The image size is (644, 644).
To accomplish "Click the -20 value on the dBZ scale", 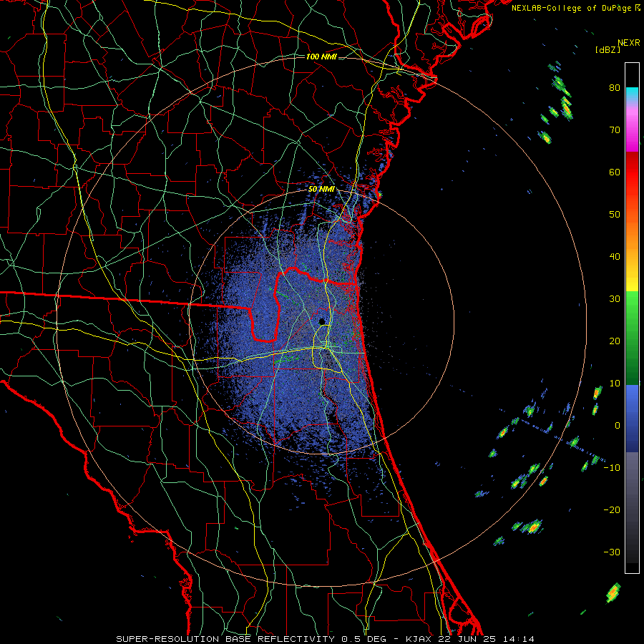I will (612, 509).
